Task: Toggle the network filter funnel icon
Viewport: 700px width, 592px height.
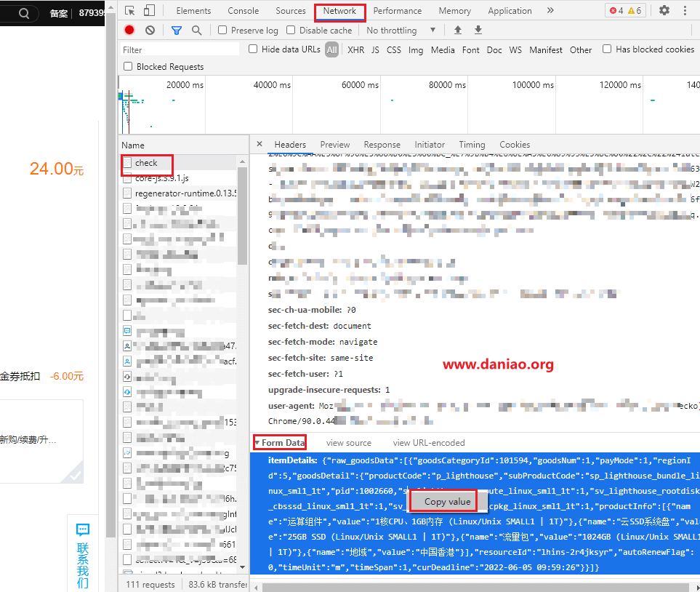Action: (x=177, y=31)
